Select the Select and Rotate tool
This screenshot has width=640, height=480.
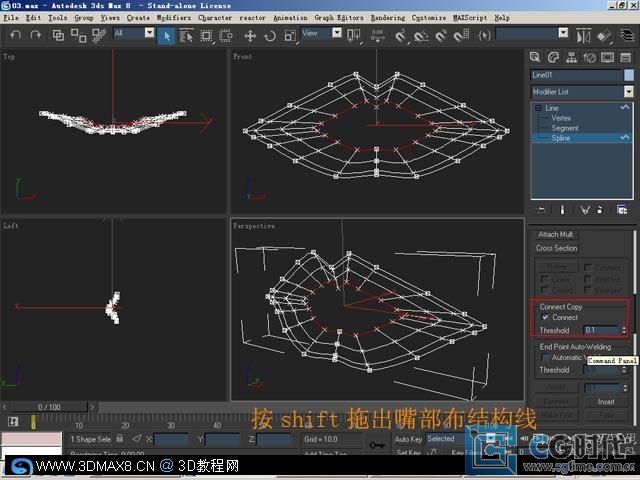(270, 36)
